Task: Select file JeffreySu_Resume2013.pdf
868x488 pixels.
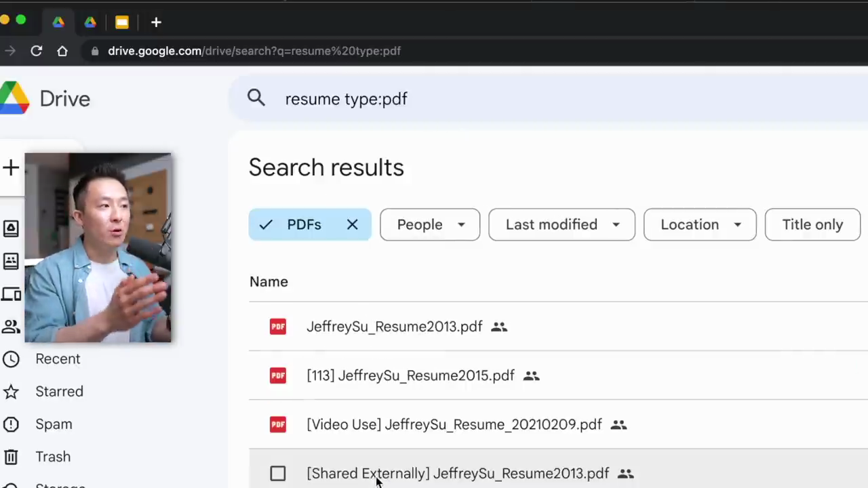Action: click(394, 327)
